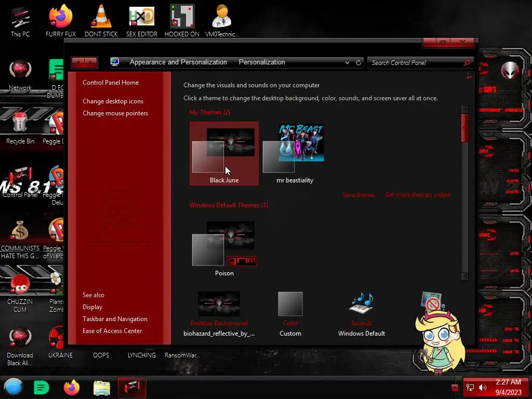Open the Control Panel desktop icon
Viewport: 532px width, 399px height.
click(x=20, y=182)
